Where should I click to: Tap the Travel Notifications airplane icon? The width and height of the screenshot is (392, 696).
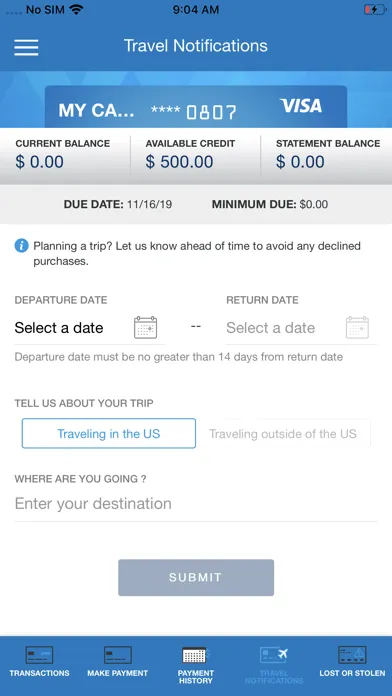pos(274,655)
